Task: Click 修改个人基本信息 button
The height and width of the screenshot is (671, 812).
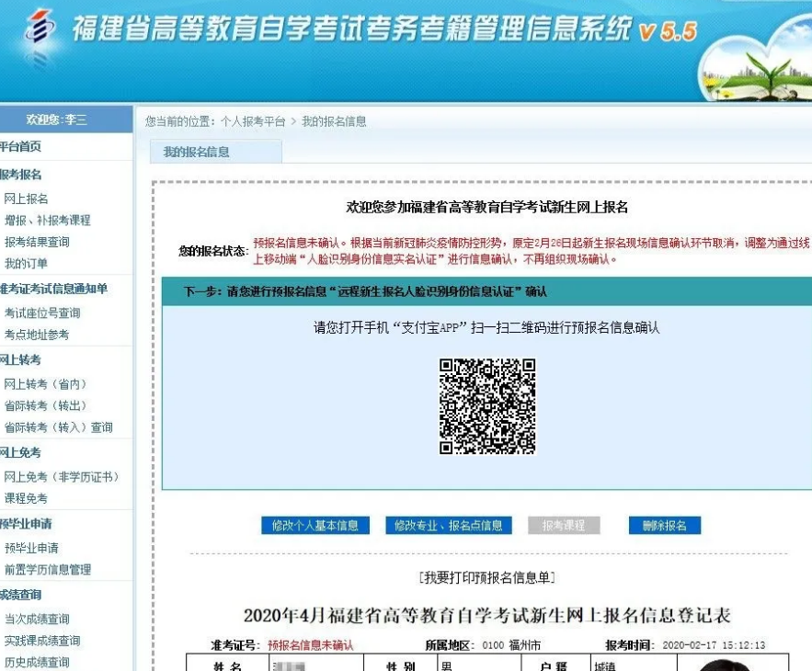Action: point(315,526)
